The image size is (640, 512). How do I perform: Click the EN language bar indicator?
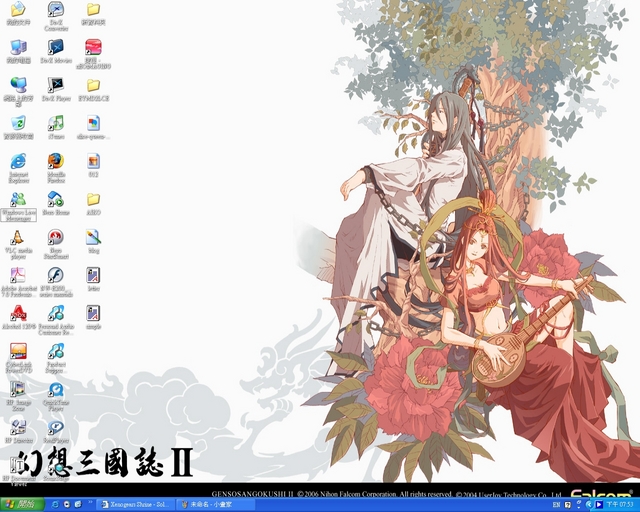(556, 505)
